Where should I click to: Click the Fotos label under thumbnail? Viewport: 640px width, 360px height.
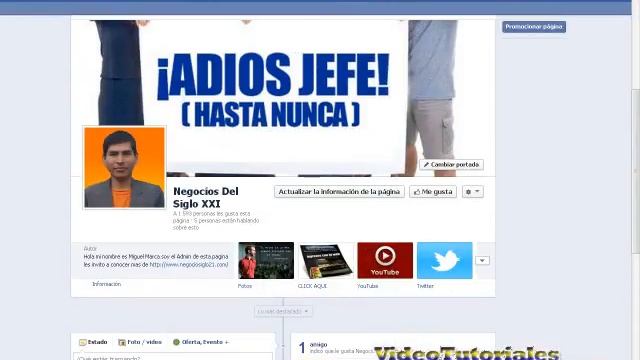tap(245, 286)
